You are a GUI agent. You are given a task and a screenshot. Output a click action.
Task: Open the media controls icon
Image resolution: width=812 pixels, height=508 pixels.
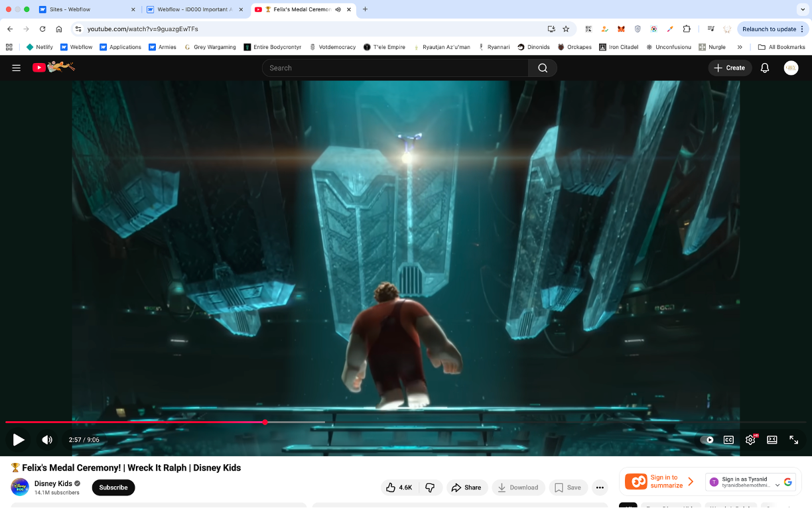(710, 29)
